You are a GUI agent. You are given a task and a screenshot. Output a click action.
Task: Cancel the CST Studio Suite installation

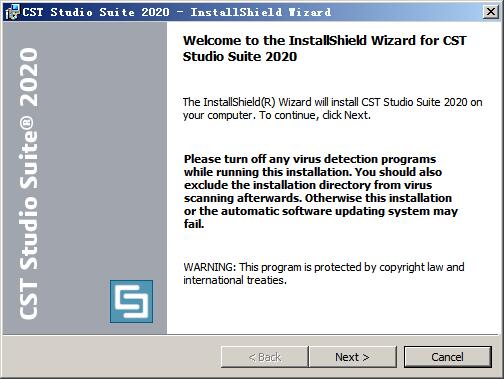click(448, 357)
